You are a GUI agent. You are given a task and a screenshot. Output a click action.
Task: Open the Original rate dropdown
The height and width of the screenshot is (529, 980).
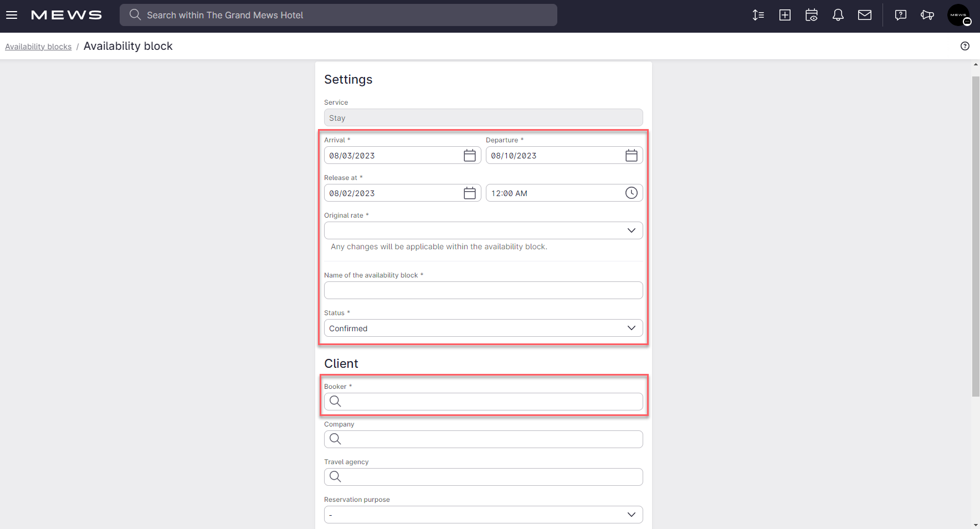(631, 230)
